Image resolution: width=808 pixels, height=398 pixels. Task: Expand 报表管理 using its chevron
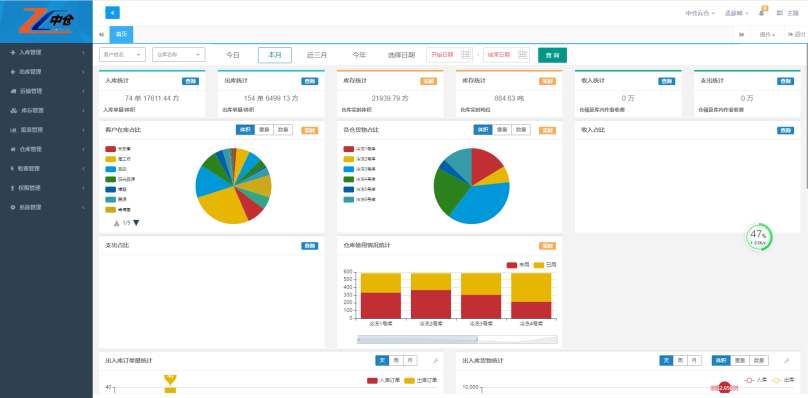tap(83, 130)
